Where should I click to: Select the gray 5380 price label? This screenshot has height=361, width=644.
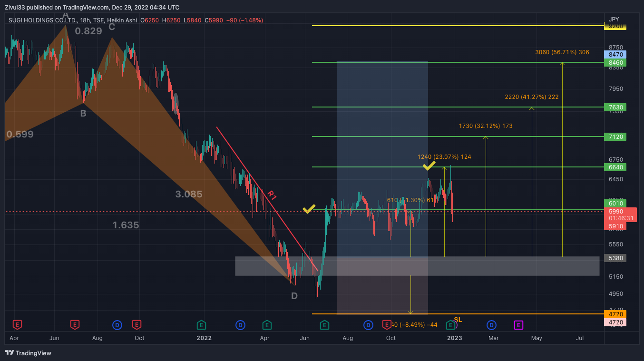[615, 258]
